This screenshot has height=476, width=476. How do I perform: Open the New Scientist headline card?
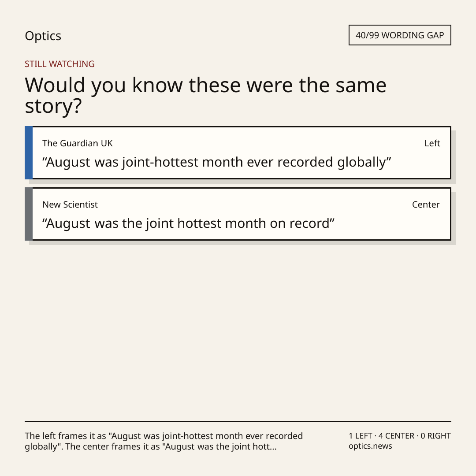tap(238, 214)
